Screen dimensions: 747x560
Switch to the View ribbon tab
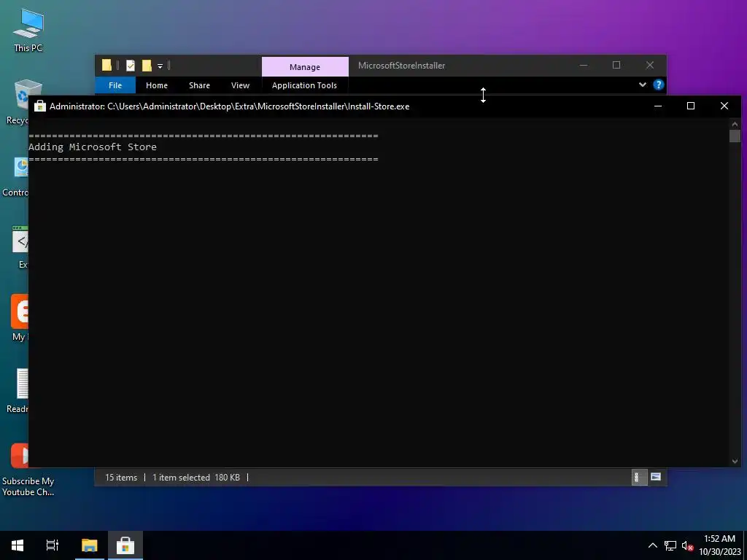click(x=240, y=85)
